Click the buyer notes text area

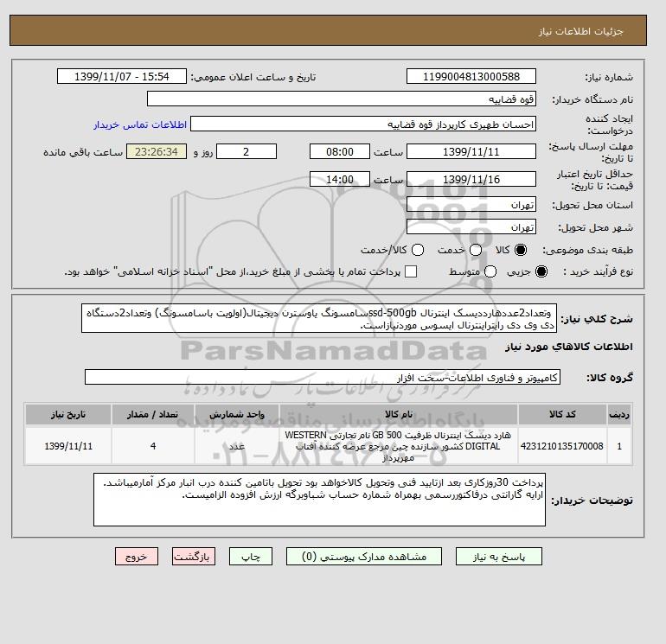click(x=319, y=500)
